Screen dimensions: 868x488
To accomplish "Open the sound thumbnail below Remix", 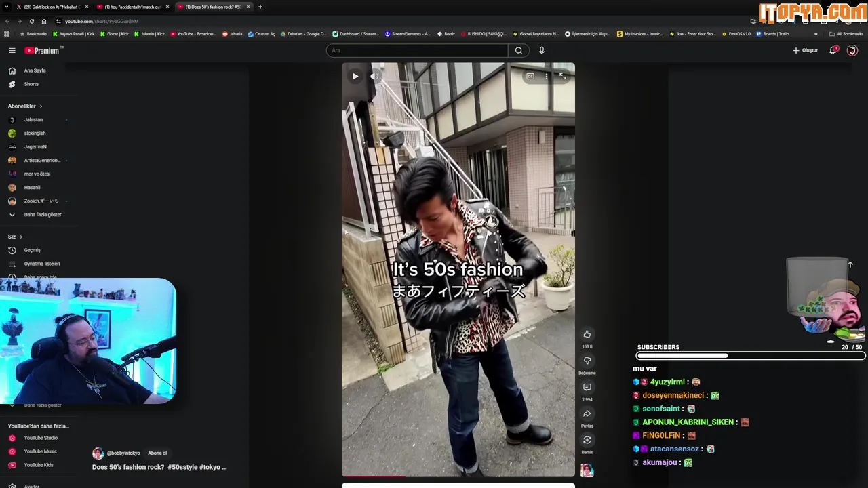I will pyautogui.click(x=587, y=470).
